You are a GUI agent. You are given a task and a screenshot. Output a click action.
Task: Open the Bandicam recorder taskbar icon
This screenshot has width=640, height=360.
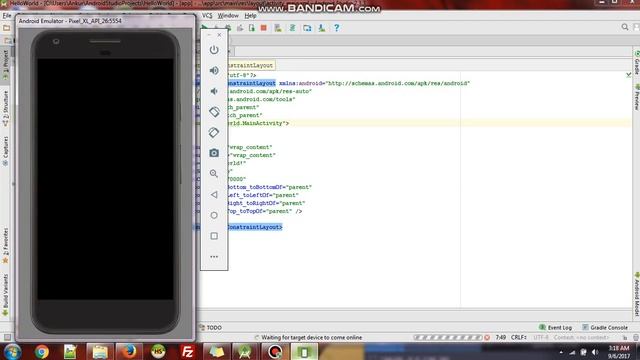click(x=275, y=352)
